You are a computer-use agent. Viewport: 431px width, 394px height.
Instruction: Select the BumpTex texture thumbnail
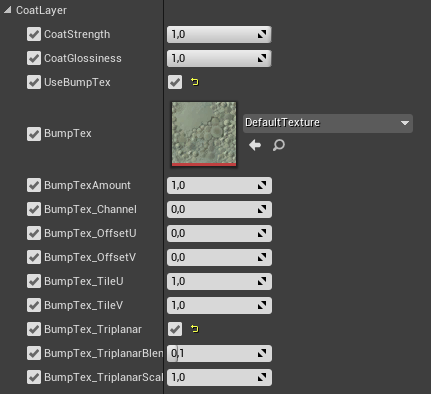[204, 134]
